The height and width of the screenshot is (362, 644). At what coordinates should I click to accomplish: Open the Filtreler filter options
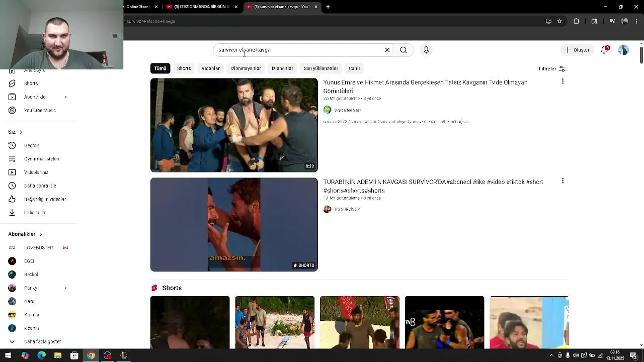pos(552,69)
